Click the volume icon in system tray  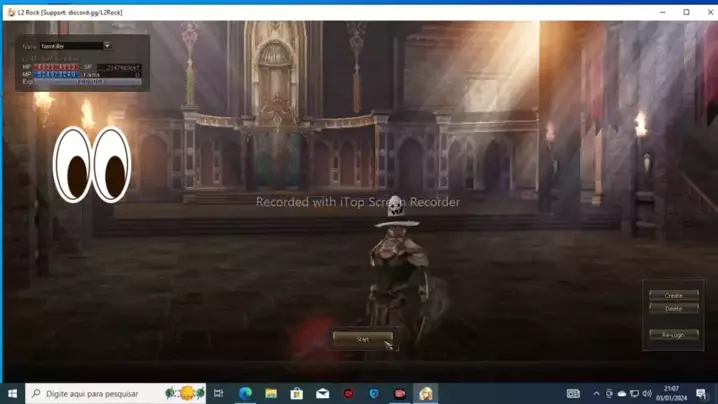pyautogui.click(x=647, y=394)
